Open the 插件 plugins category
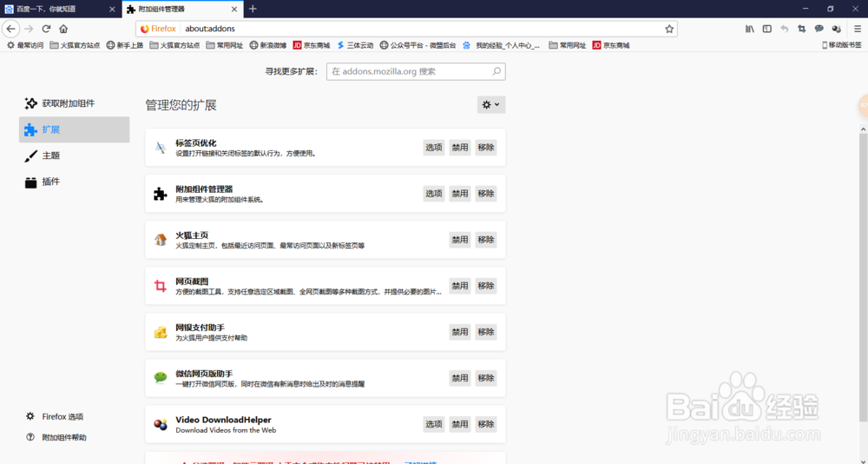The width and height of the screenshot is (868, 464). [x=74, y=182]
